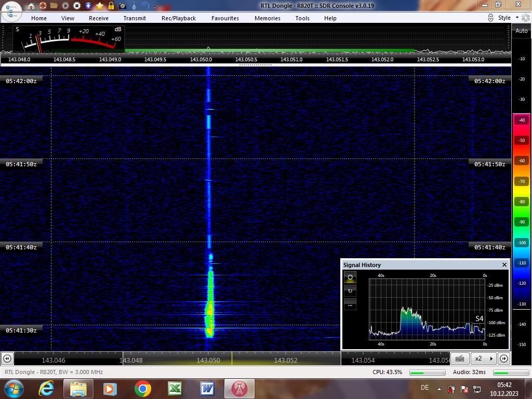Click the 05:41:40z timestamp label on the right
The height and width of the screenshot is (399, 532).
pyautogui.click(x=489, y=247)
